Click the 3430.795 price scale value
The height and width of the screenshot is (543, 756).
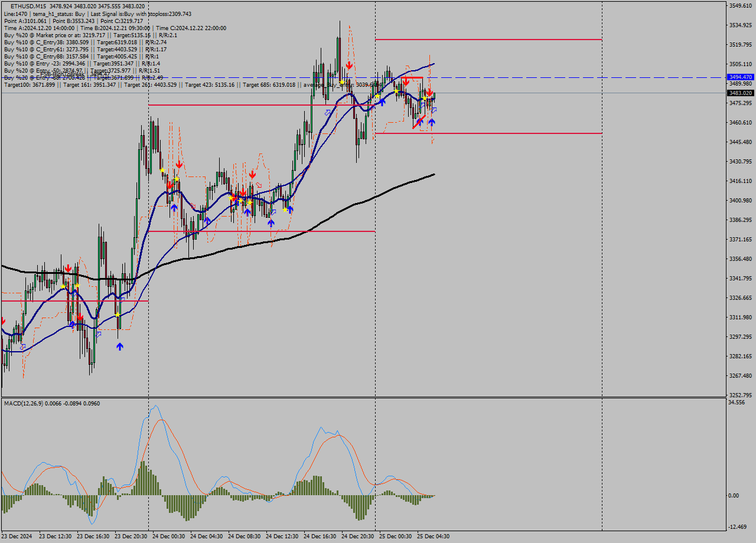[741, 161]
